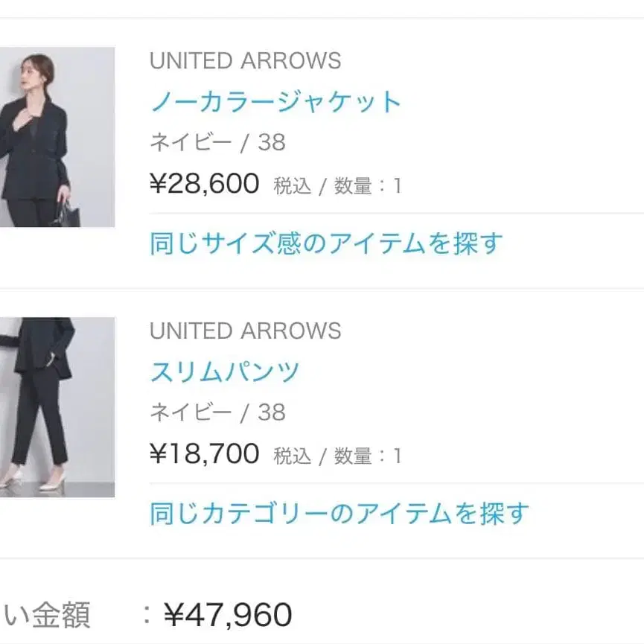Image resolution: width=644 pixels, height=644 pixels.
Task: Click the ¥28,600 jacket price
Action: coord(205,183)
